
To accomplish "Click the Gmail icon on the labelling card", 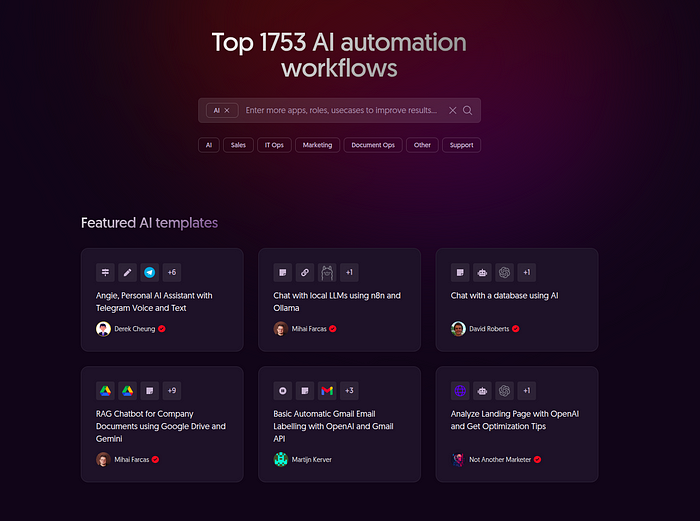I will [327, 391].
